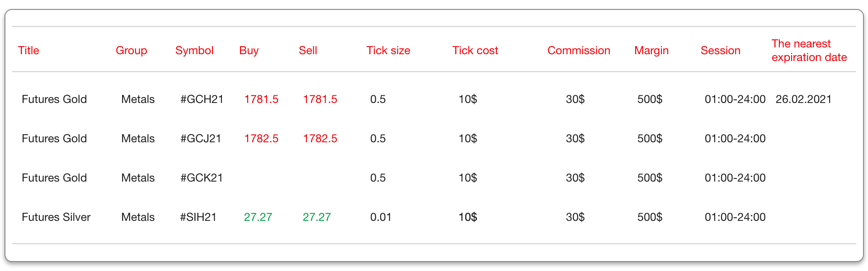868x271 pixels.
Task: Select the #GCH21 symbol
Action: (x=202, y=99)
